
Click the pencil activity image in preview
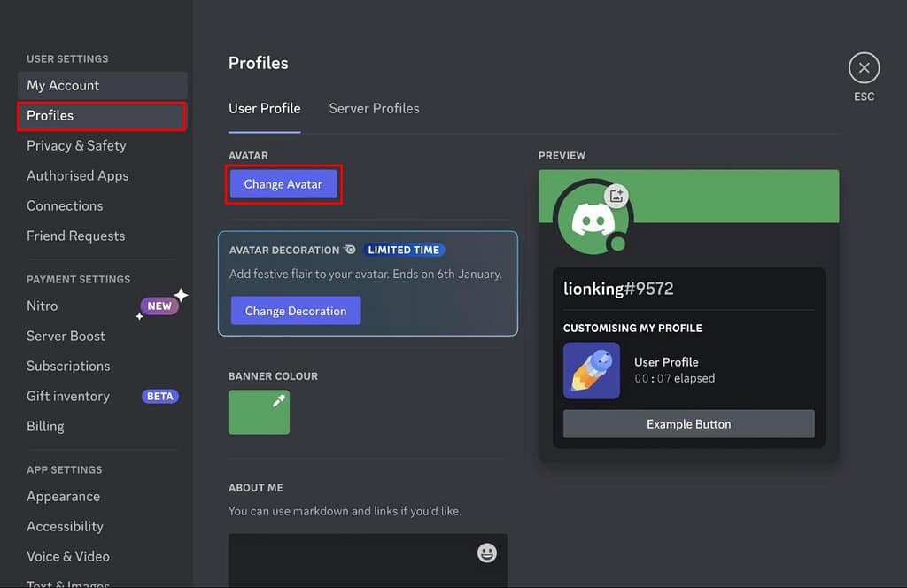point(591,371)
